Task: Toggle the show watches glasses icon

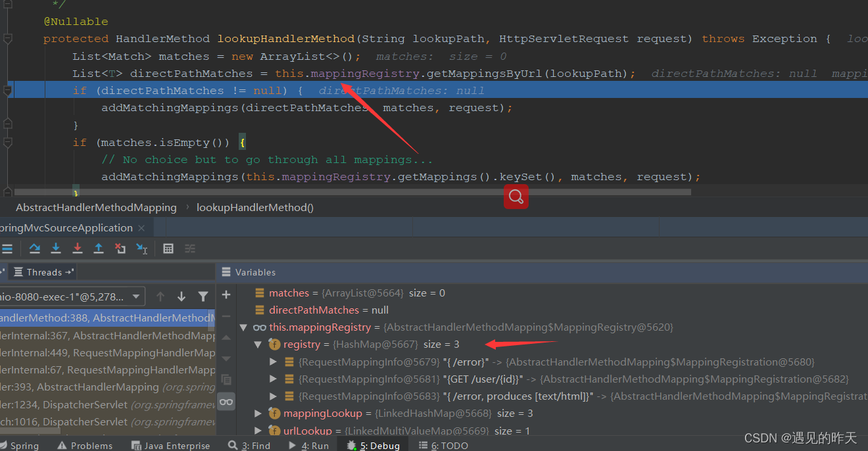Action: (x=226, y=402)
